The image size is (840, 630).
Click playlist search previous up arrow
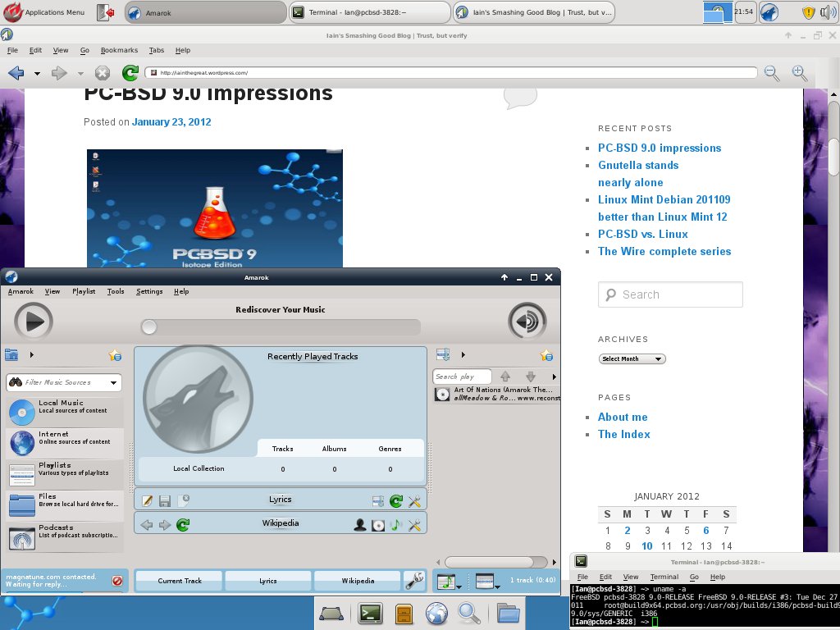click(x=505, y=377)
